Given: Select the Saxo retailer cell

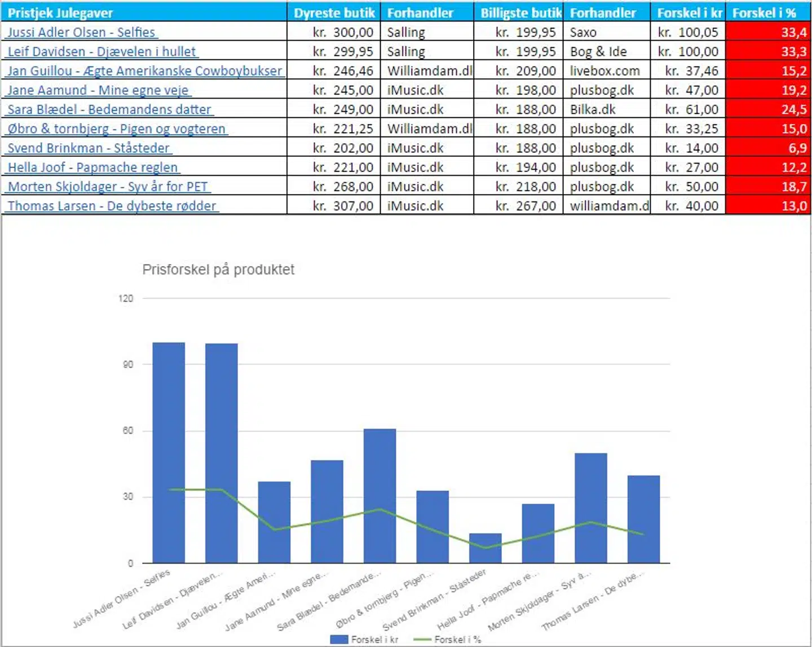Looking at the screenshot, I should click(607, 32).
